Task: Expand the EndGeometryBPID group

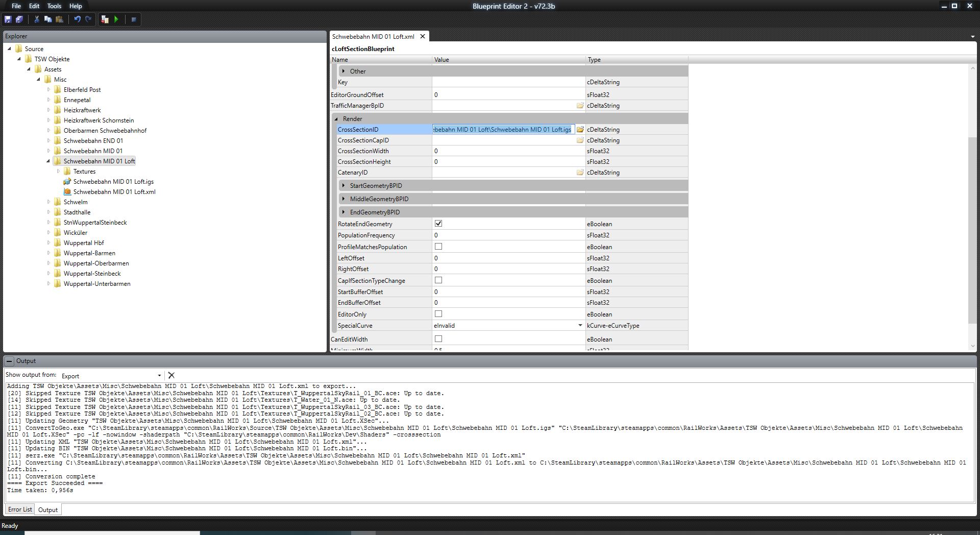Action: (344, 212)
